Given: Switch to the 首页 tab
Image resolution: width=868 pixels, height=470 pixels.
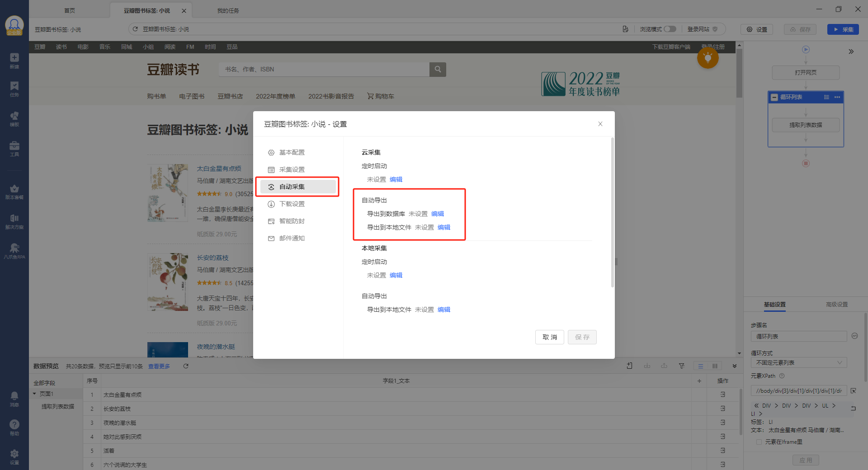Looking at the screenshot, I should [70, 10].
